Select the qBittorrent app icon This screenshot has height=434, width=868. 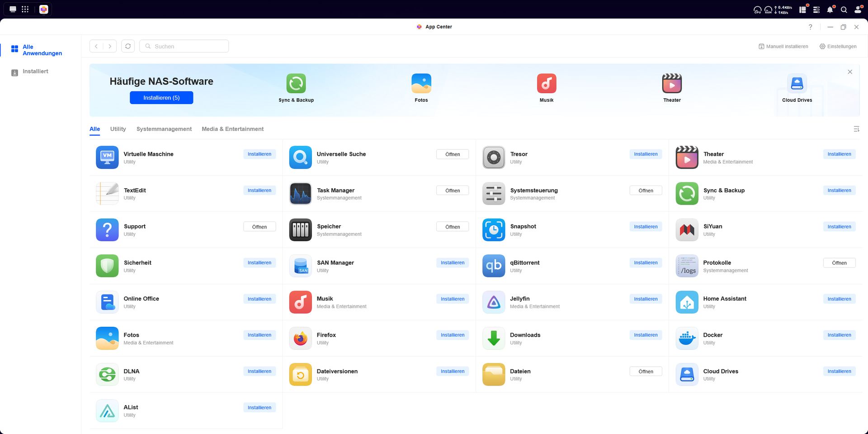(x=493, y=266)
